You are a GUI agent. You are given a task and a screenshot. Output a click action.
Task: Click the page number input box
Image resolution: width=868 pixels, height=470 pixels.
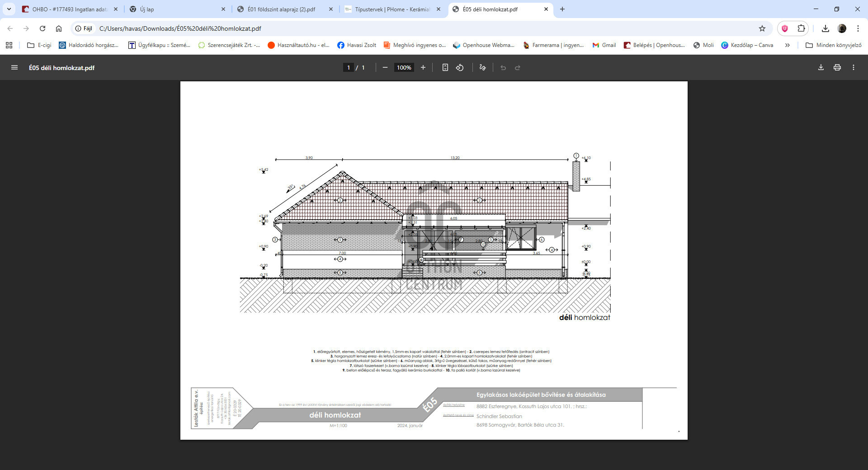tap(348, 68)
